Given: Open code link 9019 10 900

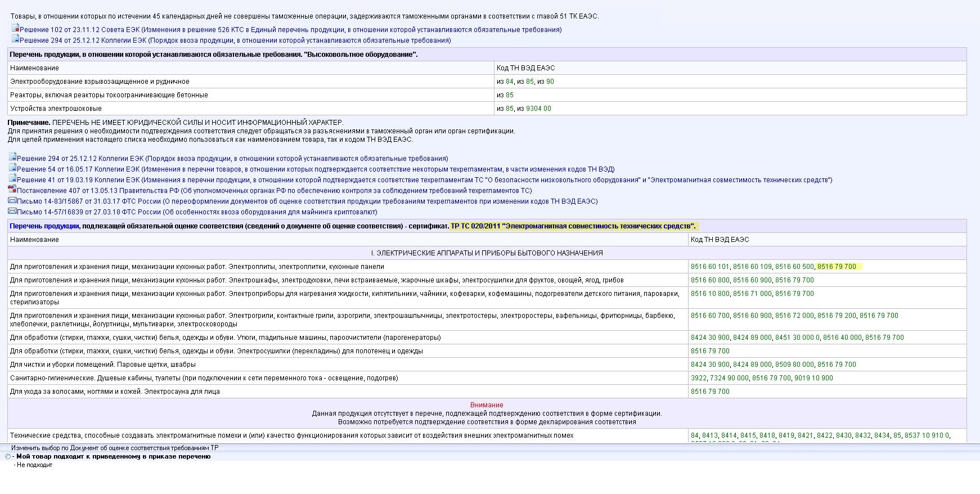Looking at the screenshot, I should [813, 378].
